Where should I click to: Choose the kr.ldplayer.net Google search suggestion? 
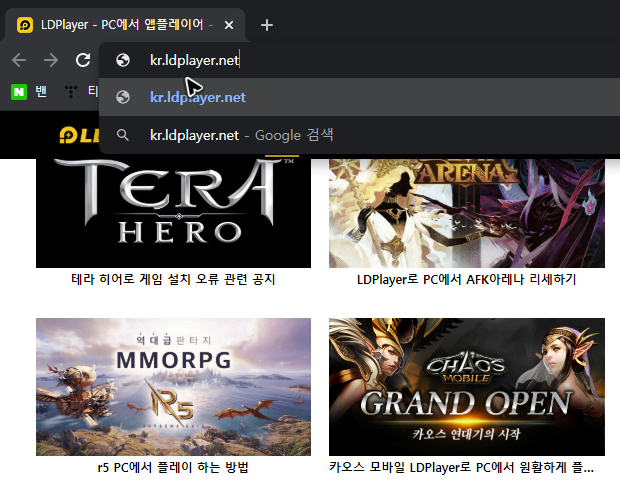[x=359, y=135]
